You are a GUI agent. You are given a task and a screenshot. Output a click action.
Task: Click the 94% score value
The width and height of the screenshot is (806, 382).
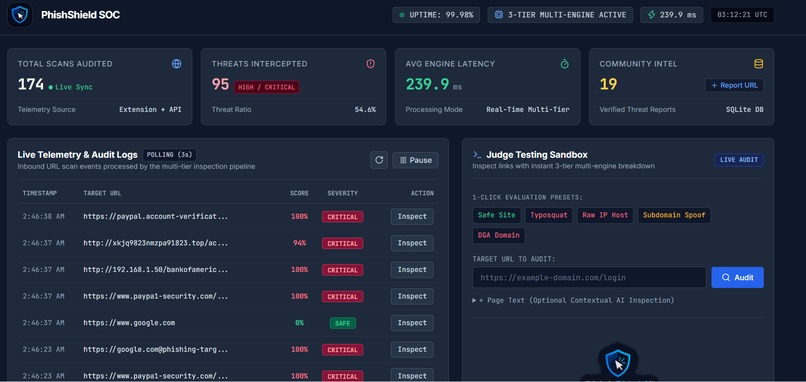[x=299, y=243]
